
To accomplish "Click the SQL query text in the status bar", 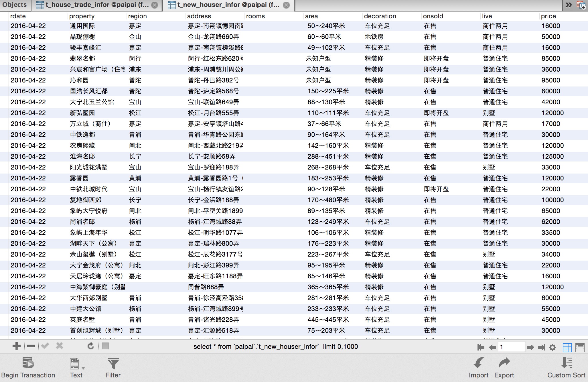I will click(276, 346).
